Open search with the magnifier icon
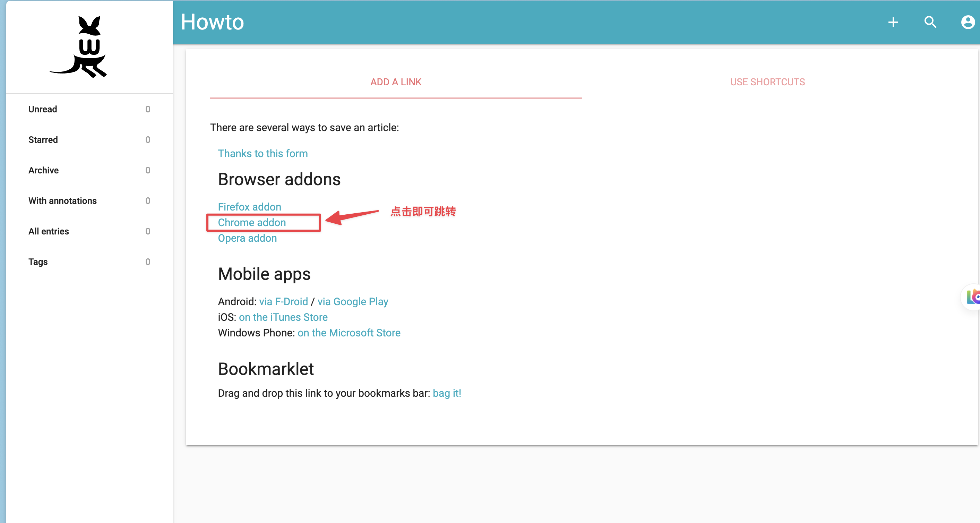Image resolution: width=980 pixels, height=523 pixels. [930, 22]
